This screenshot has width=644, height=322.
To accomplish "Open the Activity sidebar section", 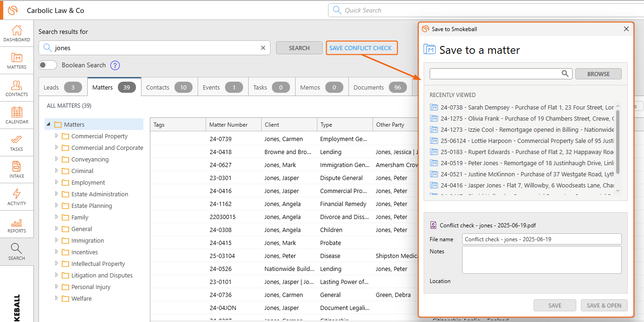I will coord(17,197).
